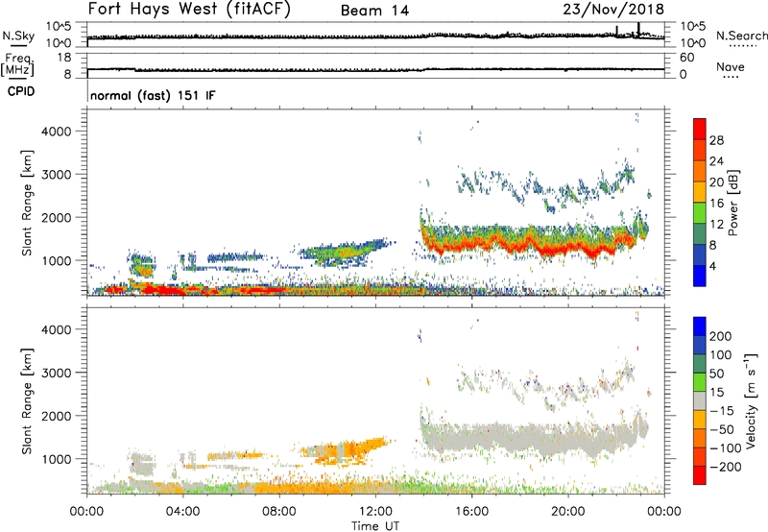Viewport: 768px width, 532px height.
Task: Select the 'normal (fast) 151 IF' text
Action: [x=153, y=95]
